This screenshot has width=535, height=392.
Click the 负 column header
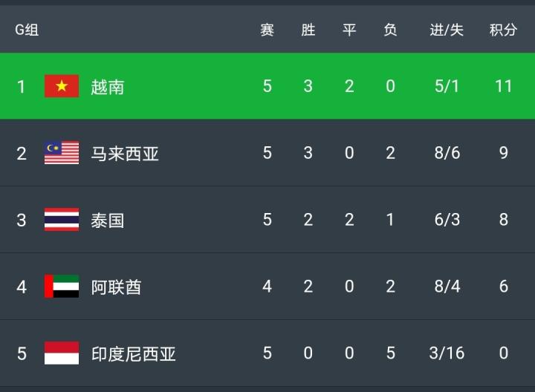click(x=390, y=30)
